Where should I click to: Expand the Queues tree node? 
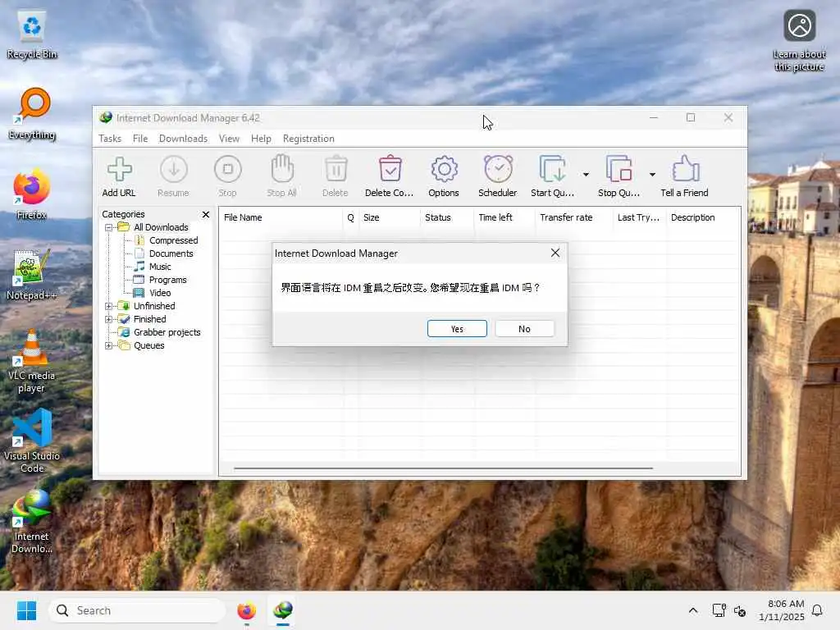point(109,345)
